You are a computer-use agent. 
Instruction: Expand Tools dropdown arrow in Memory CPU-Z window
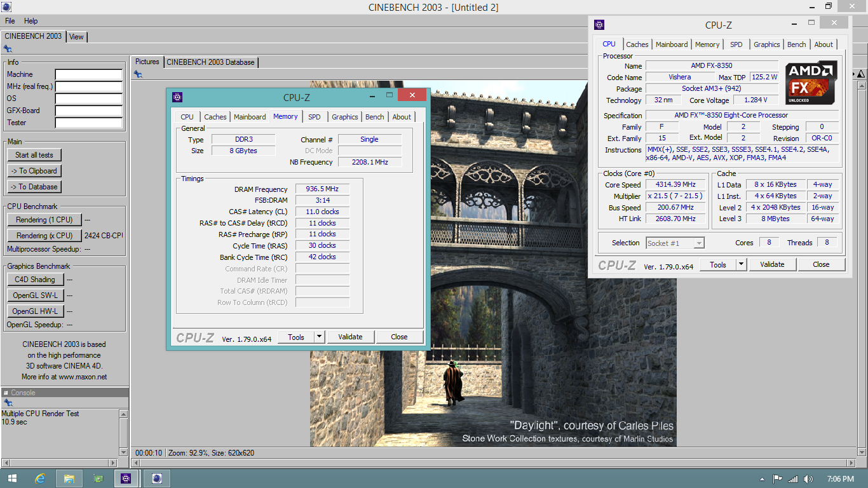[x=319, y=337]
